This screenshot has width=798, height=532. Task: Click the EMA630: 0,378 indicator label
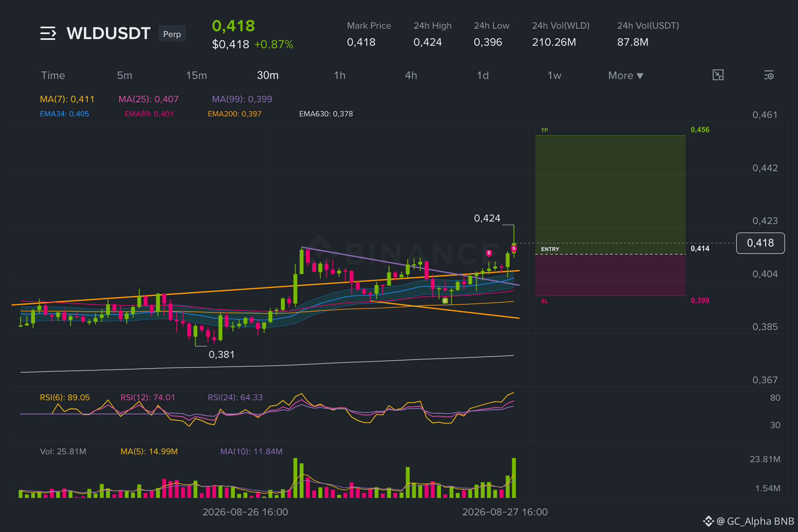(326, 114)
